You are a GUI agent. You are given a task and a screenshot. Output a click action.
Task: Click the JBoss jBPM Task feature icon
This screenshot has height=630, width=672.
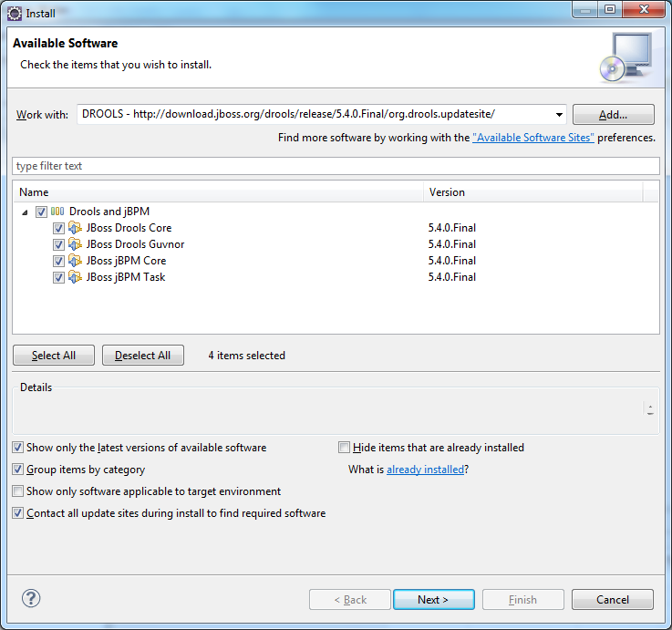tap(75, 277)
